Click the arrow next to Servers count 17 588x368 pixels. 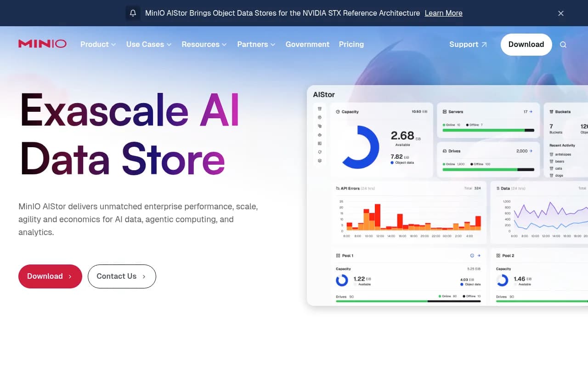[531, 112]
